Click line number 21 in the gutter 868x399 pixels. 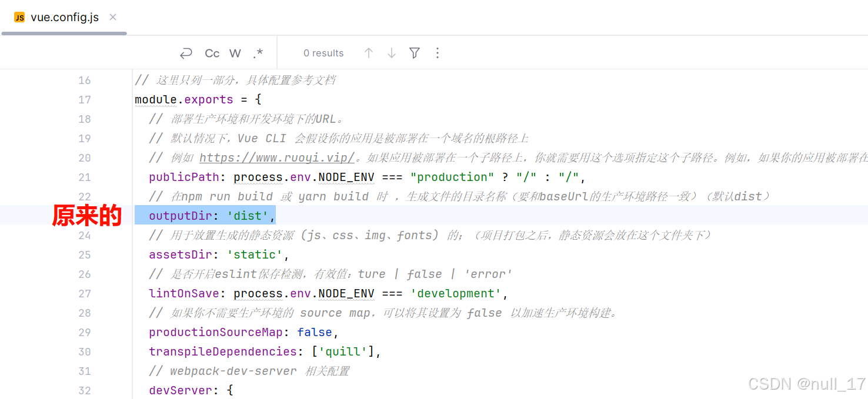(x=85, y=177)
